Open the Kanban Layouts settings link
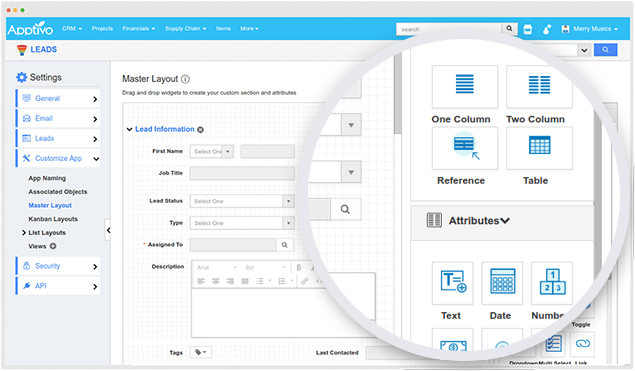 [53, 219]
